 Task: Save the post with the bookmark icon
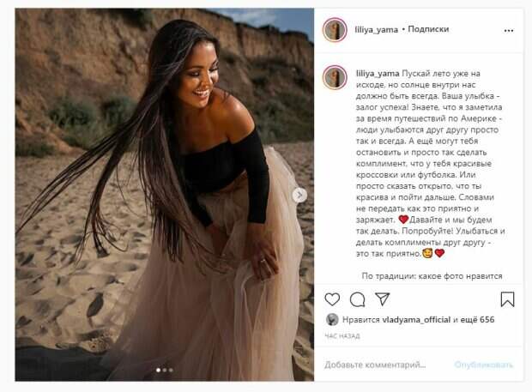[x=508, y=299]
